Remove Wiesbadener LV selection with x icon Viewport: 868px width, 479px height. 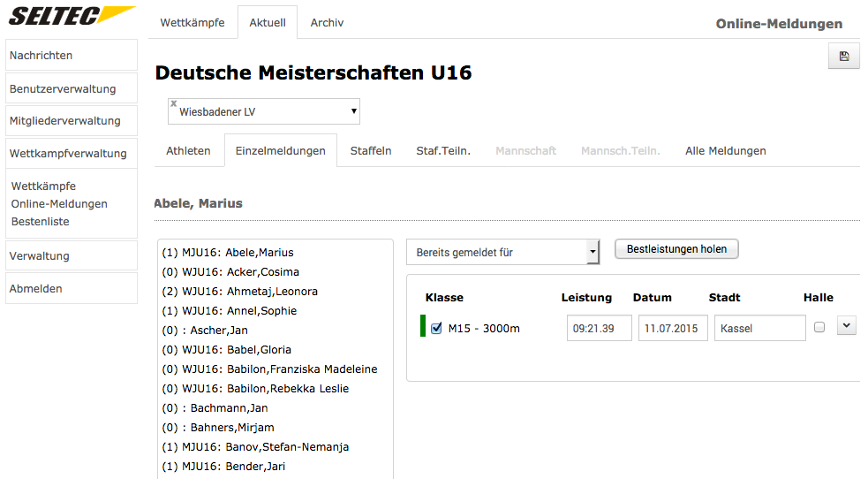[174, 103]
